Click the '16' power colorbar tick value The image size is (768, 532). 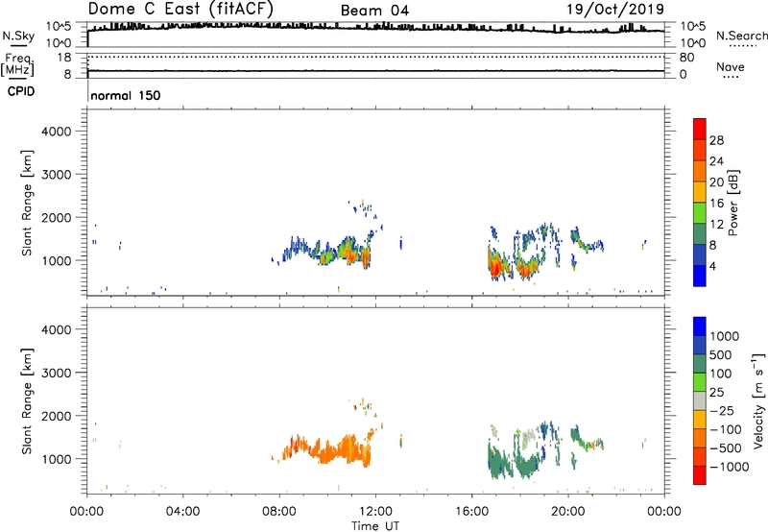pyautogui.click(x=716, y=204)
